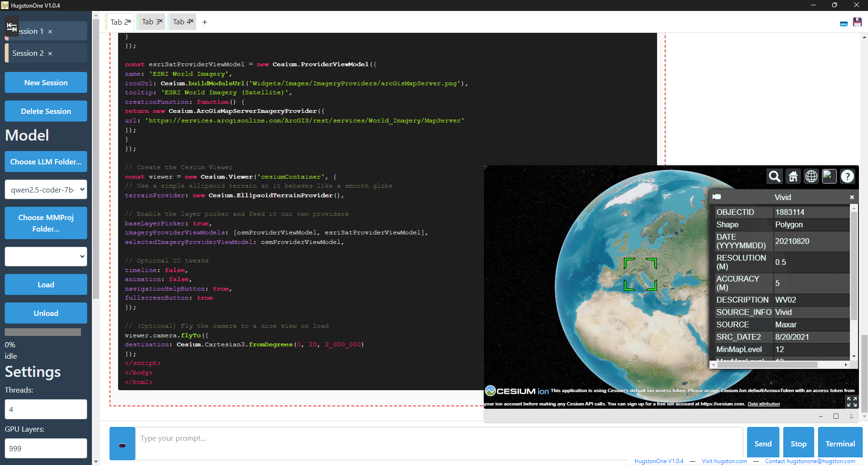The image size is (868, 465).
Task: Click the infobox horizontal scrollbar right arrow
Action: coord(846,364)
